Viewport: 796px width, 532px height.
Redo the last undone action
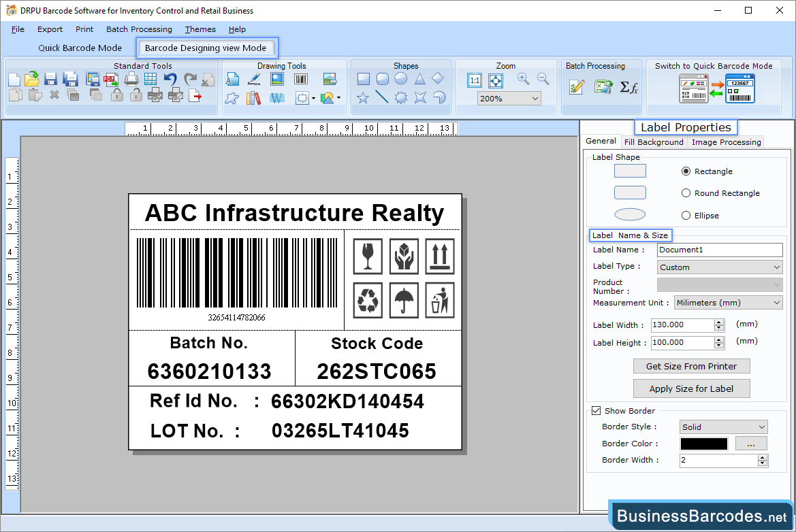[x=190, y=79]
